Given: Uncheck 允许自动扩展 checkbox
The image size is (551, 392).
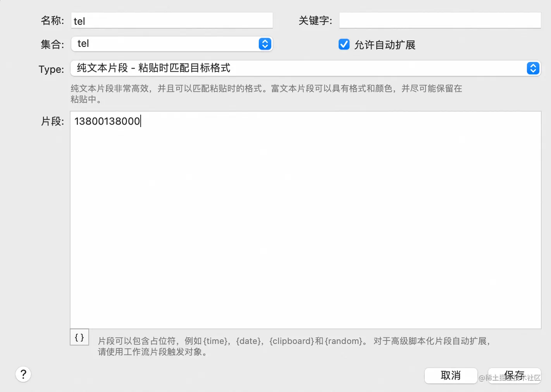Looking at the screenshot, I should coord(344,44).
